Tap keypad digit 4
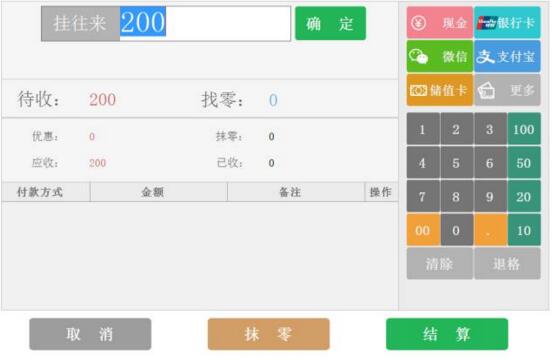The image size is (553, 361). [423, 163]
